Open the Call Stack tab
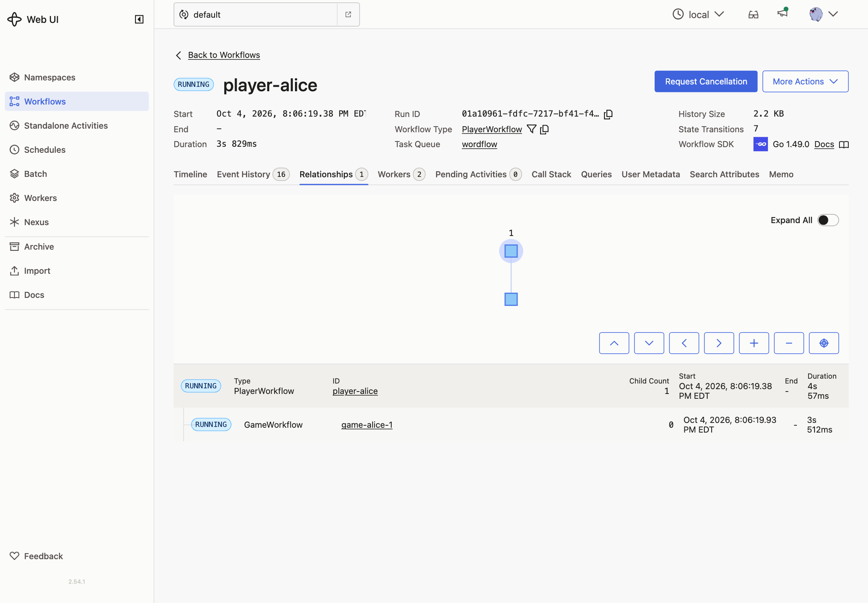868x603 pixels. pos(551,174)
